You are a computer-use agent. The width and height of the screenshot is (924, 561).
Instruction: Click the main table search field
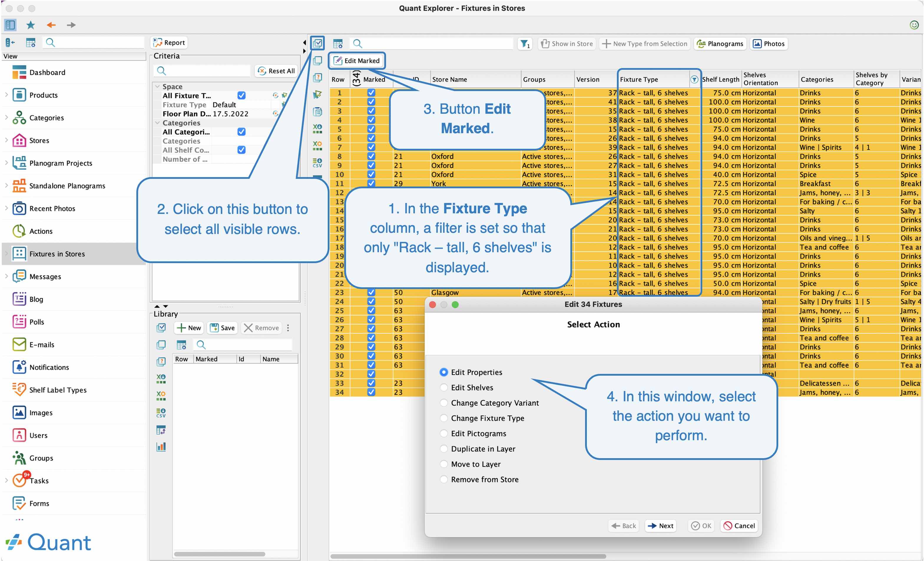[x=431, y=44]
